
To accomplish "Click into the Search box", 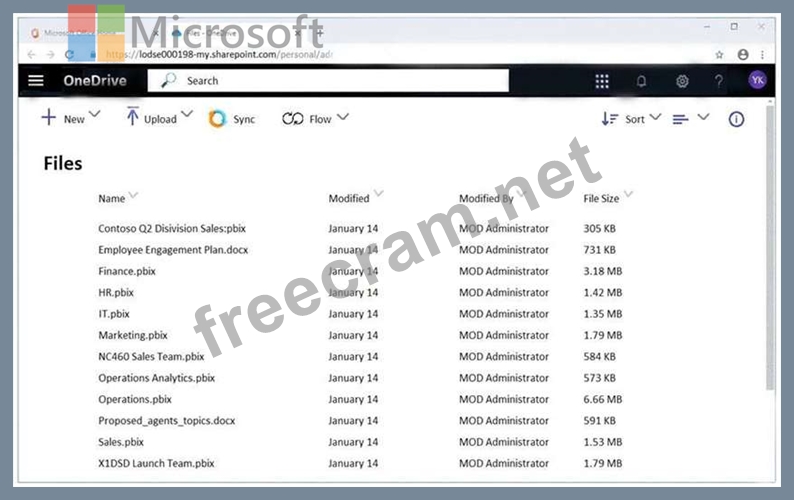I will point(328,81).
